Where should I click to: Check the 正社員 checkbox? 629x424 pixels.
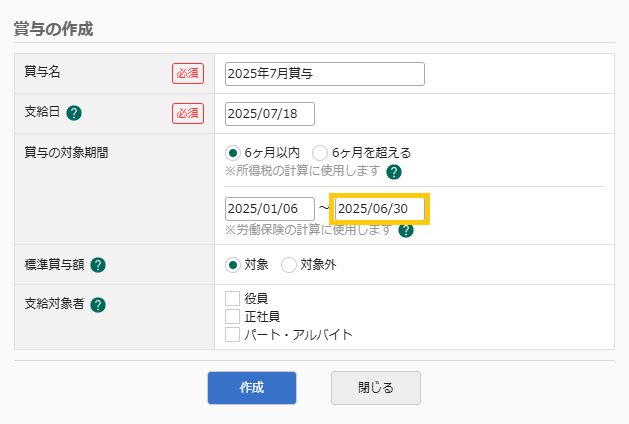pos(233,316)
